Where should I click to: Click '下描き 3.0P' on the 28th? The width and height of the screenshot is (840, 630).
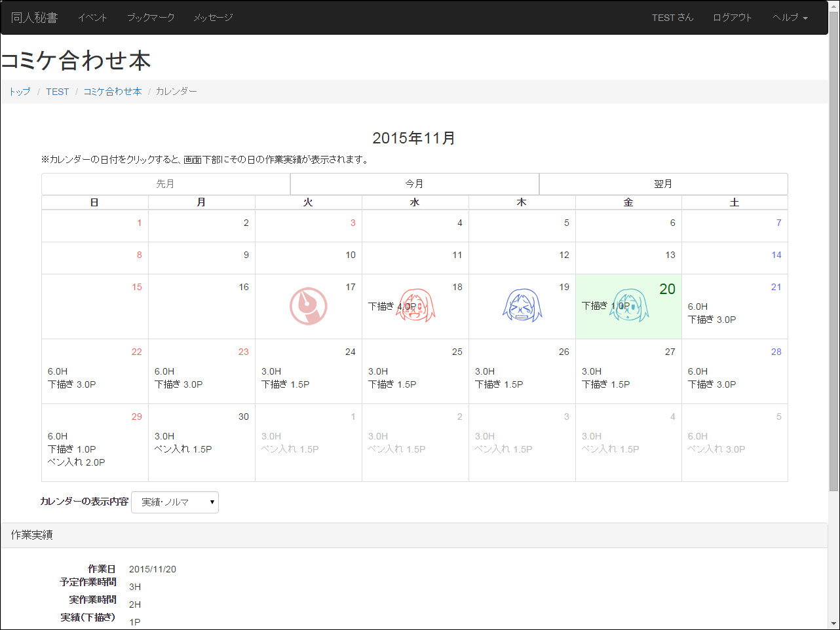712,384
